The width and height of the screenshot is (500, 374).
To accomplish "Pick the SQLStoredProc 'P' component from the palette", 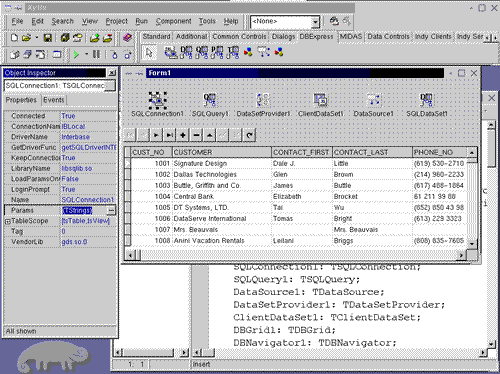I will [x=218, y=52].
